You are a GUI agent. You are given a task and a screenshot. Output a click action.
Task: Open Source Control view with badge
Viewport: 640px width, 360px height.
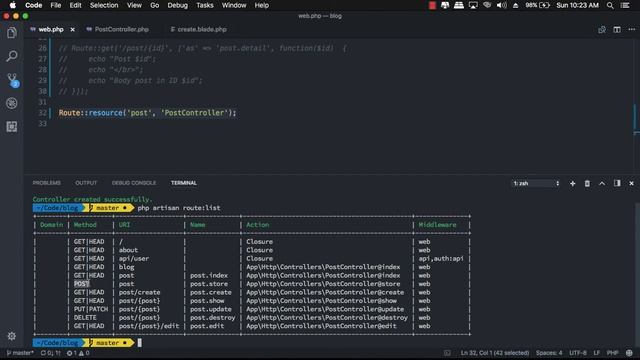click(x=12, y=80)
